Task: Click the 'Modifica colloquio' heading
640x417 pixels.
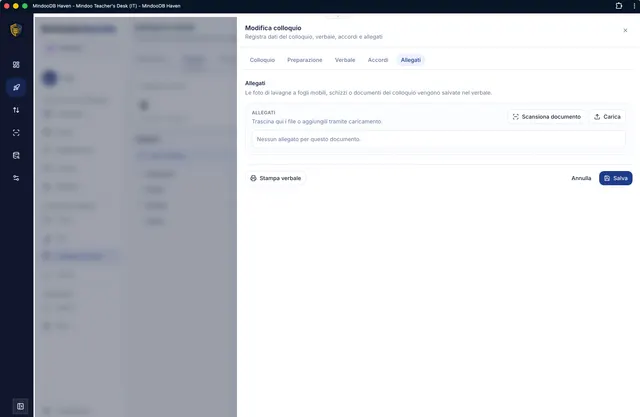Action: tap(273, 28)
